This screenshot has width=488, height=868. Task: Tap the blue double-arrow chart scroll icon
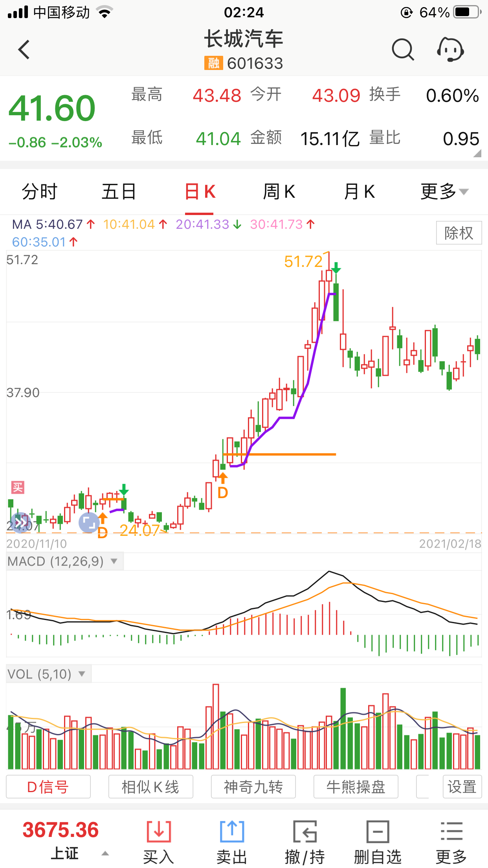21,523
